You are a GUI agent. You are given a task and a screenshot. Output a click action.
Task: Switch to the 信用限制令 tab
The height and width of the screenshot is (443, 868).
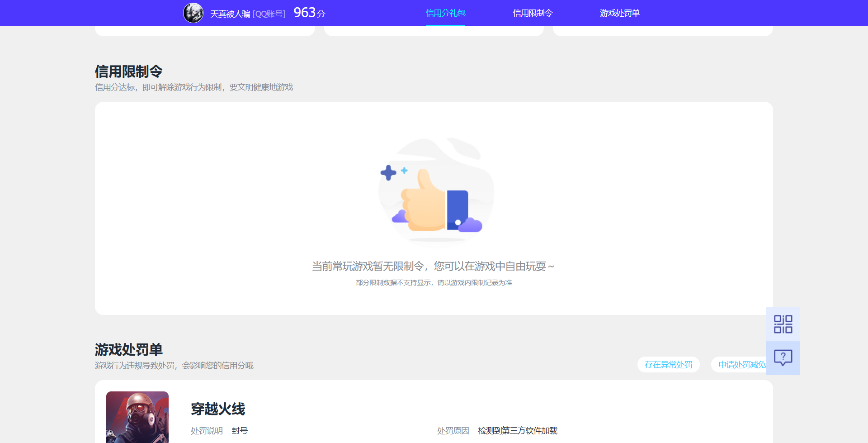(x=532, y=13)
